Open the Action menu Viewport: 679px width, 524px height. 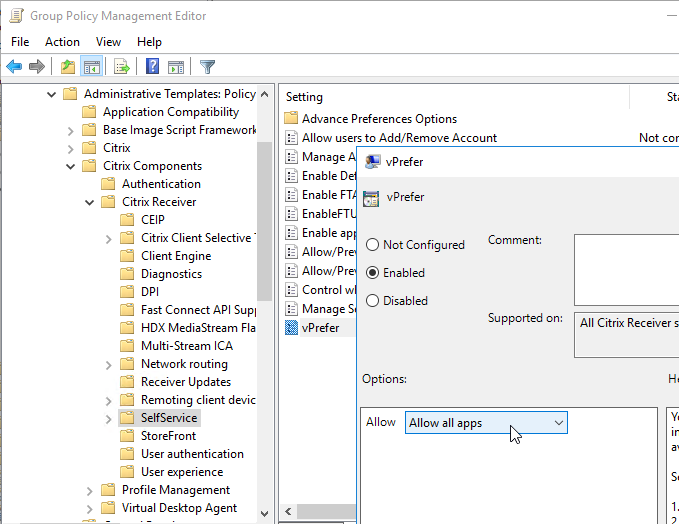click(62, 42)
